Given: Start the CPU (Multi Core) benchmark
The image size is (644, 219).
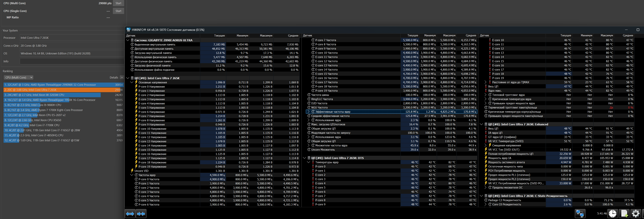Looking at the screenshot, I should 118,3.
